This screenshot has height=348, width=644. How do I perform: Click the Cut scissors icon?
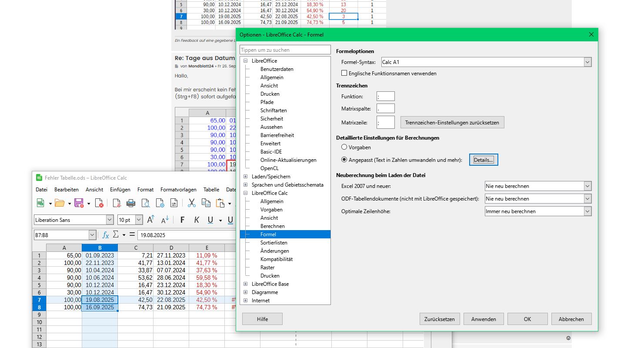(x=191, y=203)
